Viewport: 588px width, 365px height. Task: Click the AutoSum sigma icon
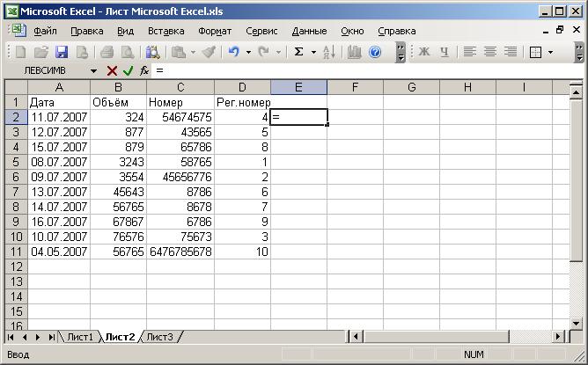(x=298, y=52)
